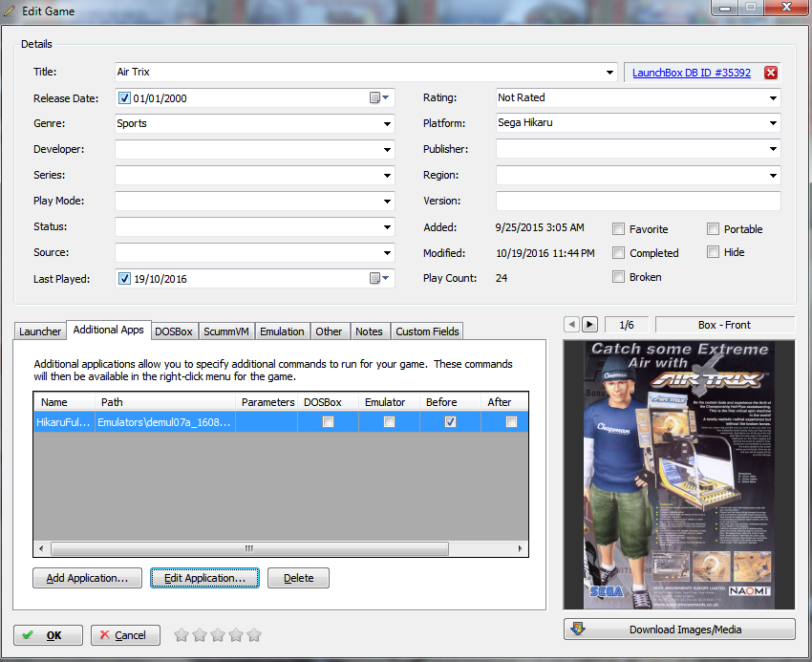Click the Version input field
The width and height of the screenshot is (812, 662).
(638, 201)
